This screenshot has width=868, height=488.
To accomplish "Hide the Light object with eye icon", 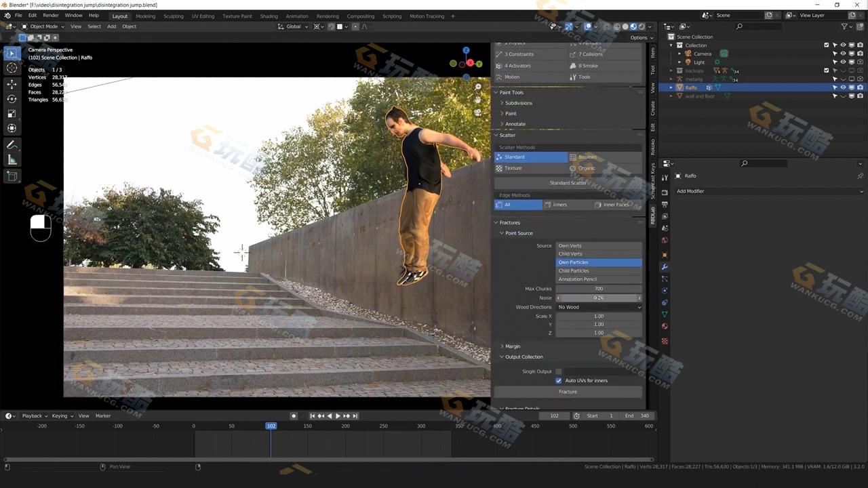I will (x=843, y=62).
